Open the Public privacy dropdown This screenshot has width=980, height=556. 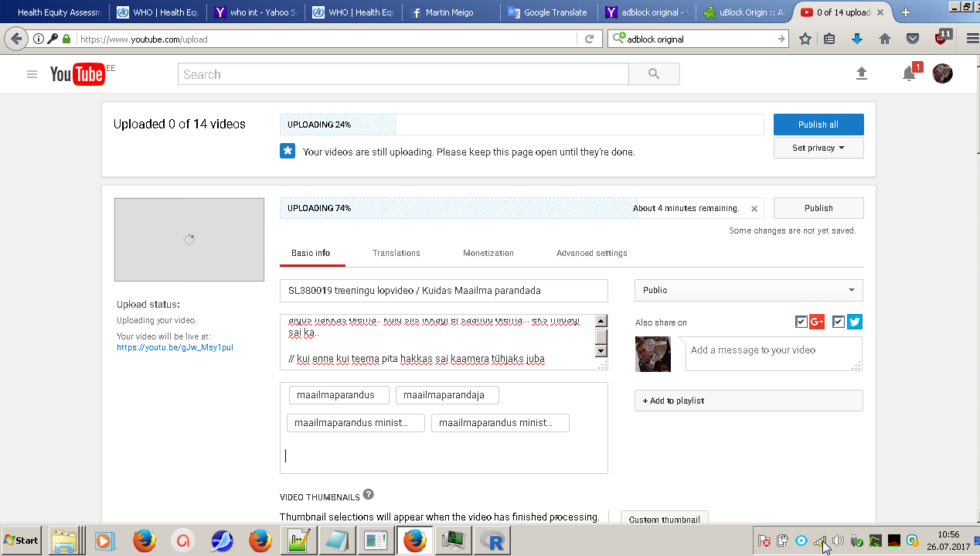pyautogui.click(x=748, y=290)
